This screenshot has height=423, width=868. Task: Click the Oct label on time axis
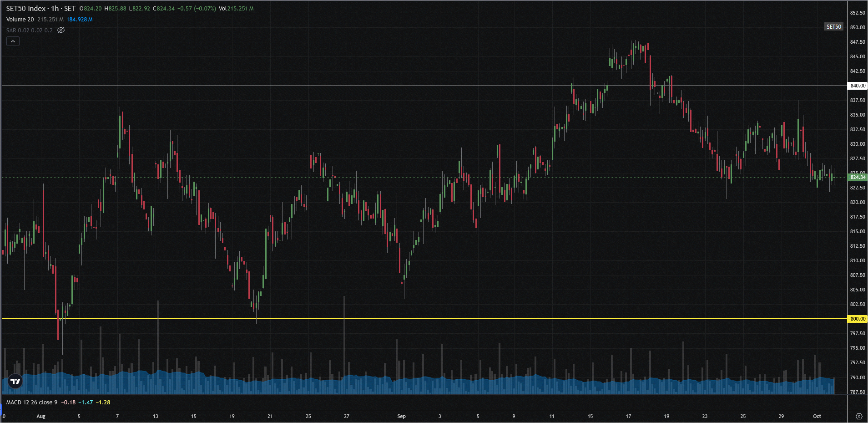817,416
